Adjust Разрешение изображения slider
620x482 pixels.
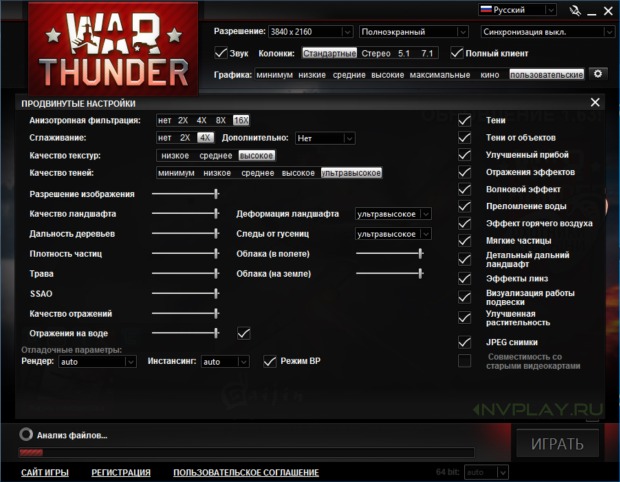[185, 194]
